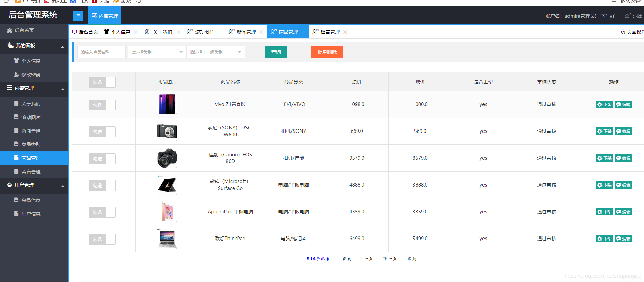This screenshot has width=644, height=282.
Task: Switch to the 留言管理 tab
Action: 330,32
